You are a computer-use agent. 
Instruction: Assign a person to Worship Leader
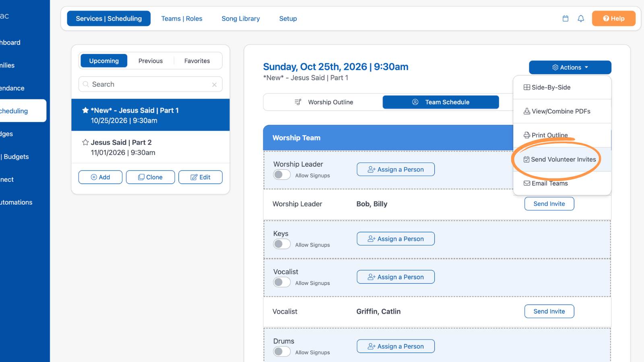tap(396, 169)
